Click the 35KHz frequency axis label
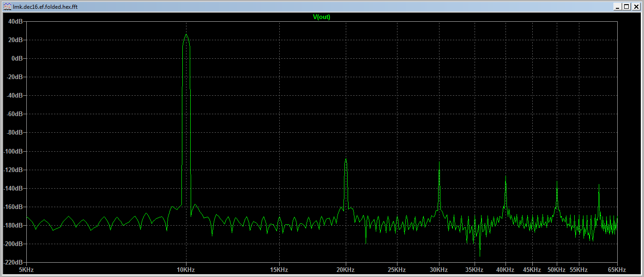The image size is (644, 277). coord(474,270)
